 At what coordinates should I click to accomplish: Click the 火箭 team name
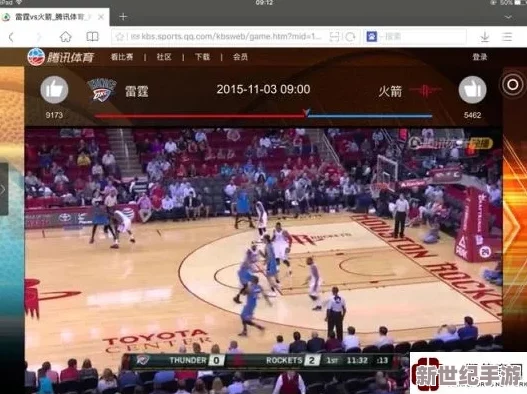click(390, 91)
